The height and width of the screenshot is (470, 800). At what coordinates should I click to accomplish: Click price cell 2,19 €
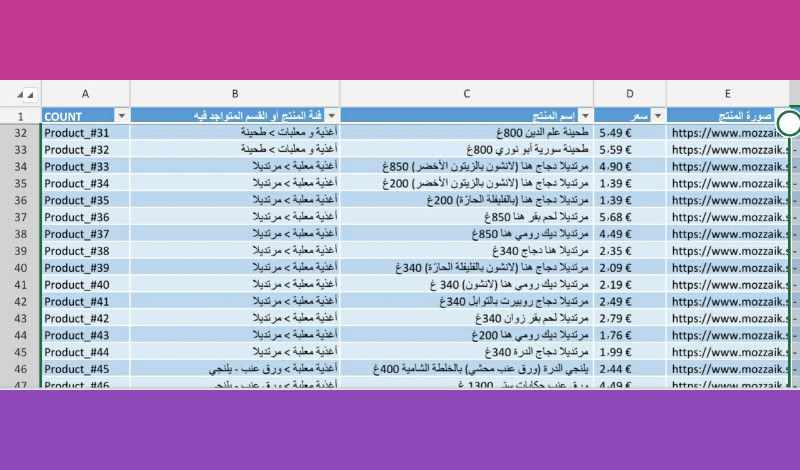(x=630, y=284)
